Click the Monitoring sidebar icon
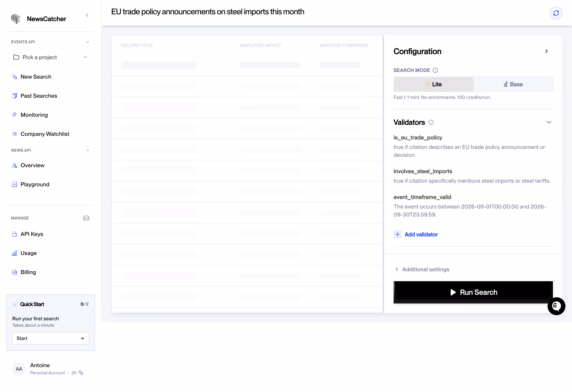572x392 pixels. pos(14,115)
